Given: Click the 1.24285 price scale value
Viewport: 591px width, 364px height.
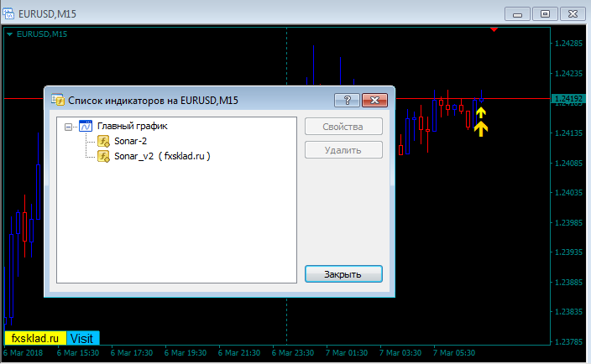Looking at the screenshot, I should click(569, 44).
